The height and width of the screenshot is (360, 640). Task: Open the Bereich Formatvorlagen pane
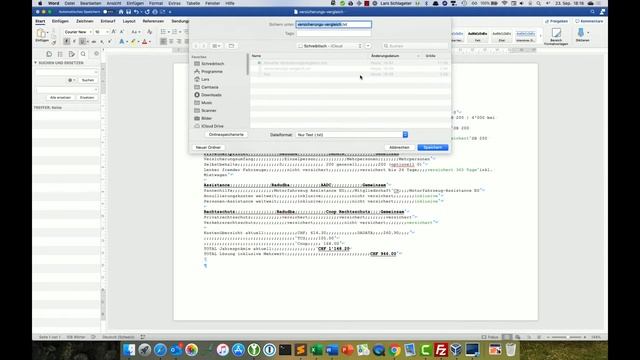[x=556, y=36]
